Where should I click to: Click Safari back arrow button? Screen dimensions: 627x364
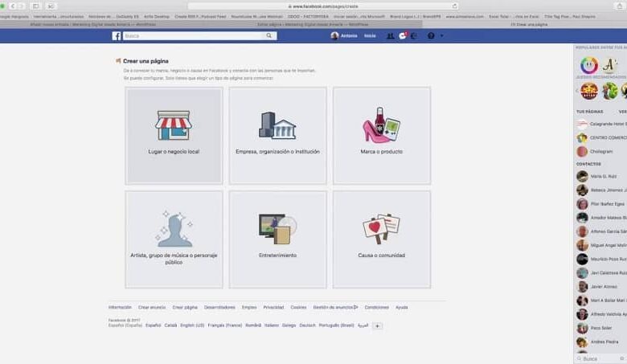tap(13, 6)
